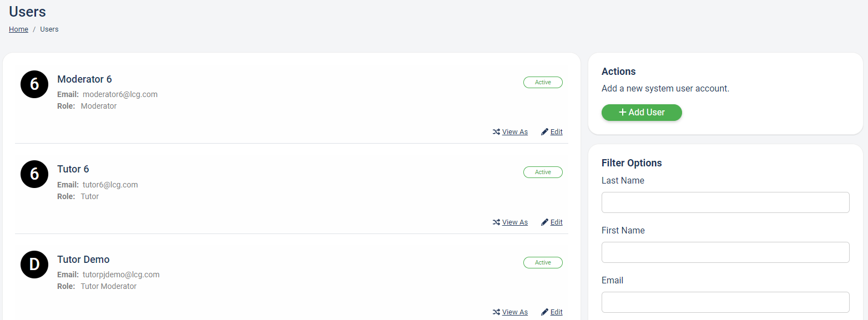
Task: Focus the Email filter field
Action: (x=725, y=302)
